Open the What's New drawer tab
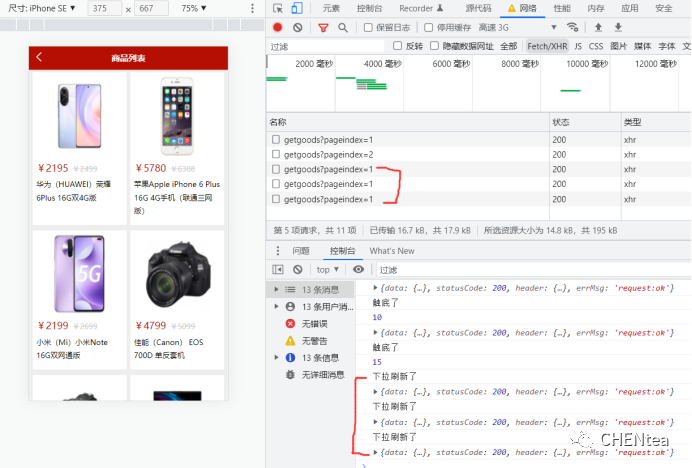Image resolution: width=692 pixels, height=468 pixels. [392, 251]
